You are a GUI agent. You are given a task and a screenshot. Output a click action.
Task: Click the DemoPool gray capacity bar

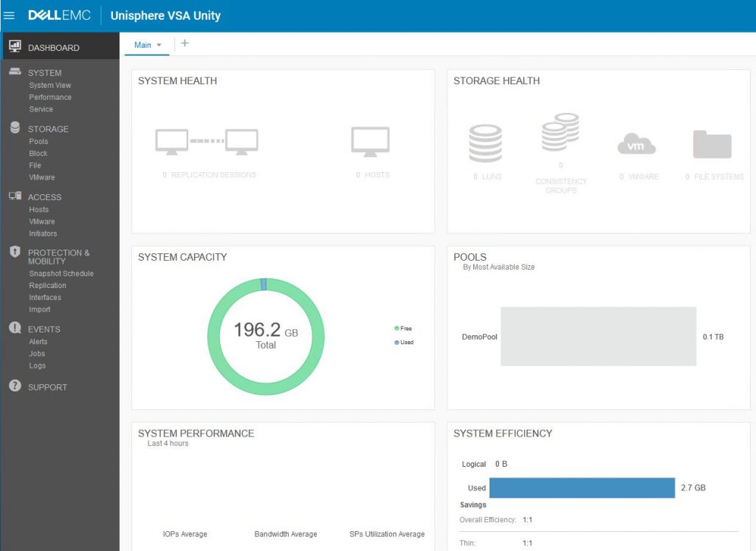pyautogui.click(x=598, y=336)
